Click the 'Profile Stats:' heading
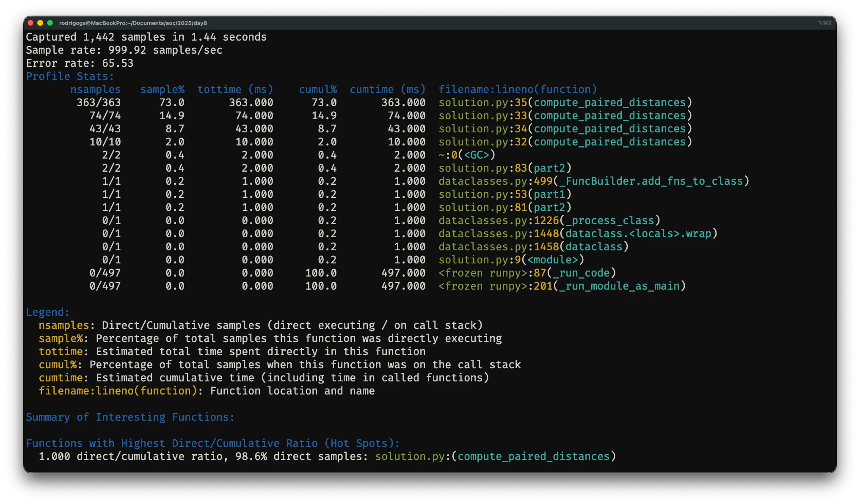 tap(70, 77)
